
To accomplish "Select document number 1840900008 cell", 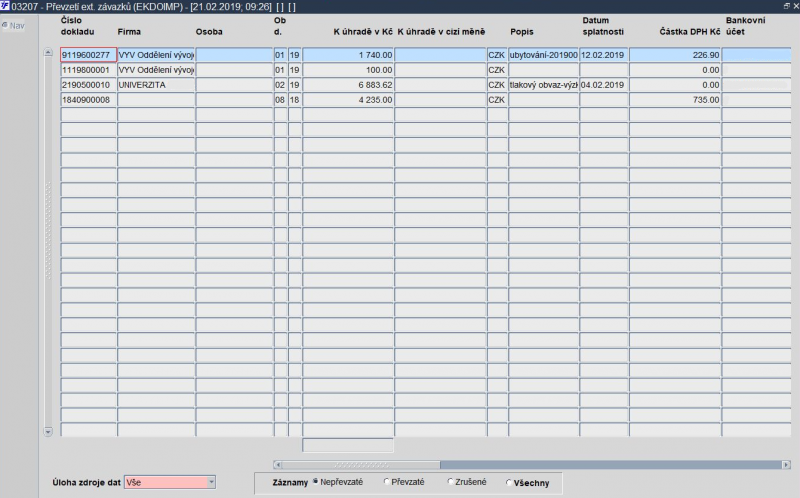I will click(88, 99).
